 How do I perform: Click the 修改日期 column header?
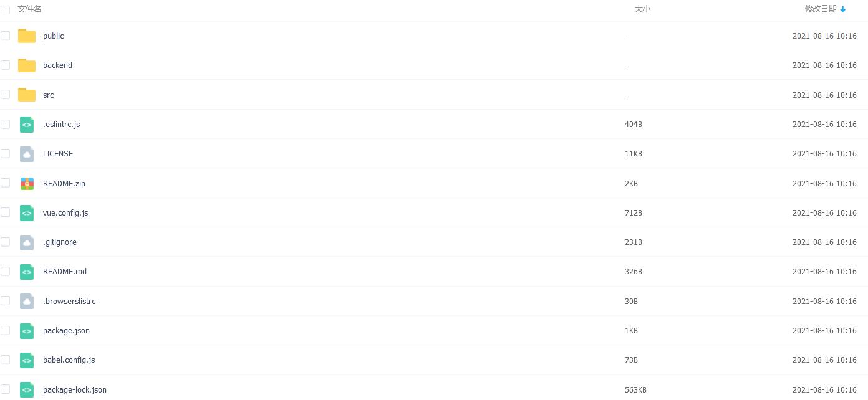821,9
